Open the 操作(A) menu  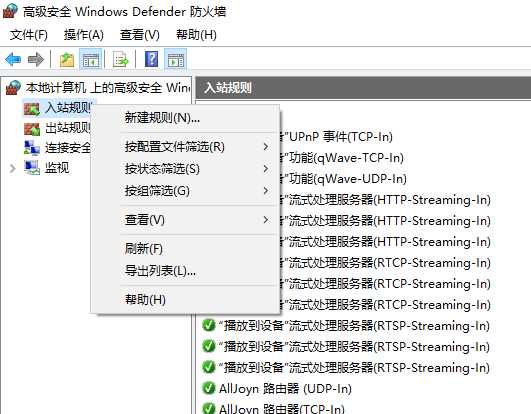pyautogui.click(x=84, y=35)
